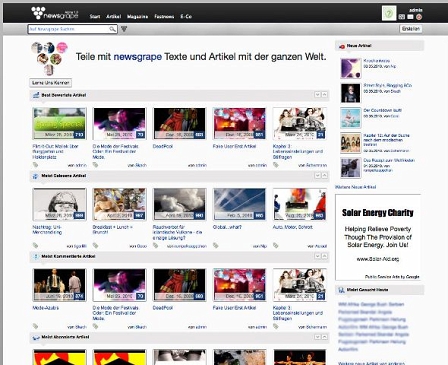This screenshot has height=365, width=448.
Task: Open the Start menu item
Action: coord(95,16)
